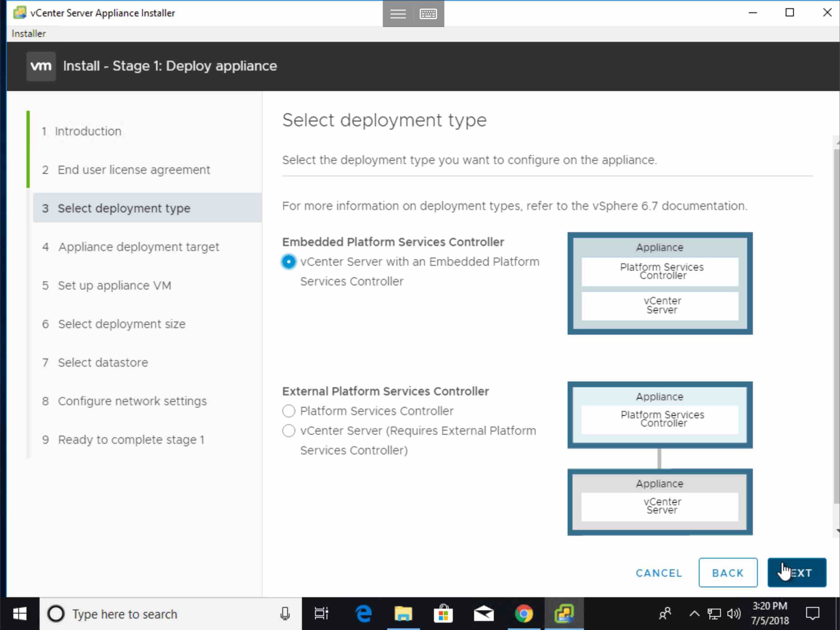Open step 4 Appliance deployment target
The image size is (840, 630).
click(130, 247)
